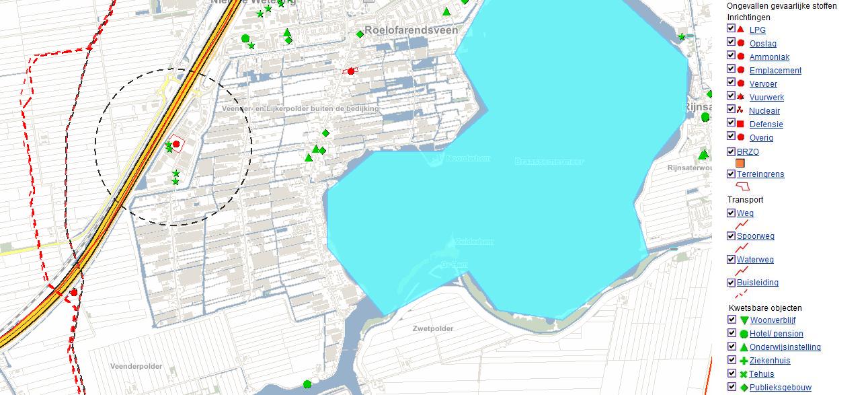The image size is (868, 395).
Task: Click the Terreingrens red outline symbol
Action: coord(743,186)
